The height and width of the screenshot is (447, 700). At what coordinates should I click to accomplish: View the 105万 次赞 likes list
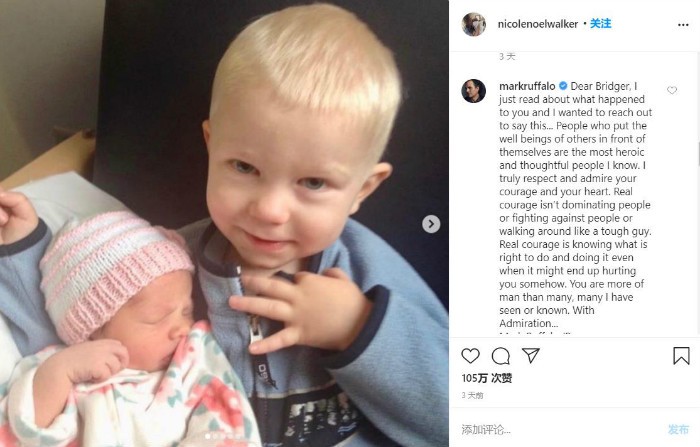[x=487, y=378]
